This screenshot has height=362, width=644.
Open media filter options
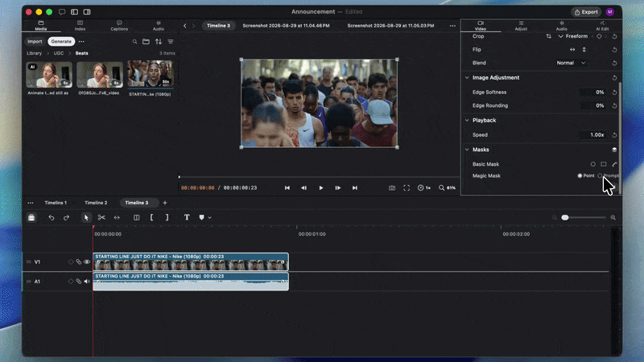(x=171, y=42)
